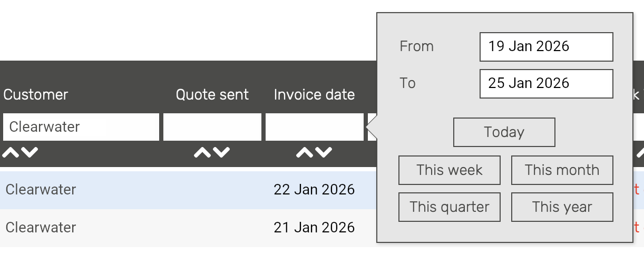Open Invoice date filter field

coord(314,127)
